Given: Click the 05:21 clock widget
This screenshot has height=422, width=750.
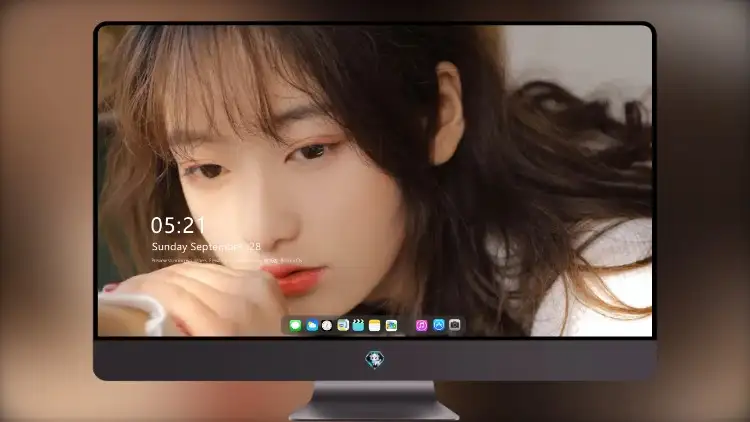Looking at the screenshot, I should pyautogui.click(x=178, y=225).
